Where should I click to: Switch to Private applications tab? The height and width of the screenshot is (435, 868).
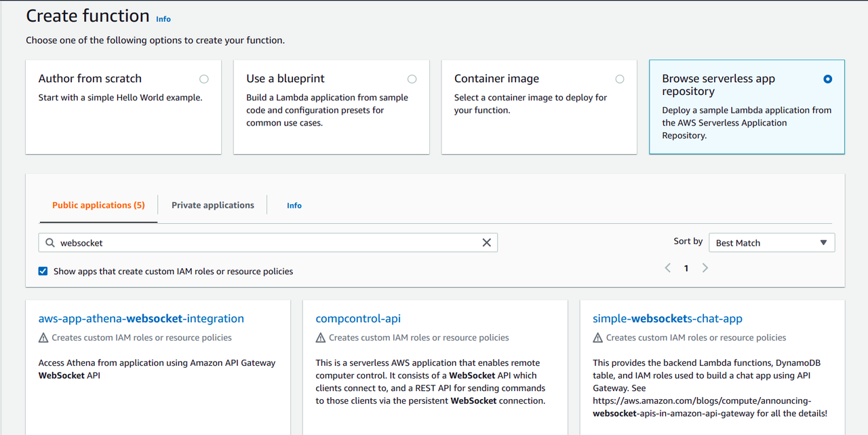coord(213,205)
